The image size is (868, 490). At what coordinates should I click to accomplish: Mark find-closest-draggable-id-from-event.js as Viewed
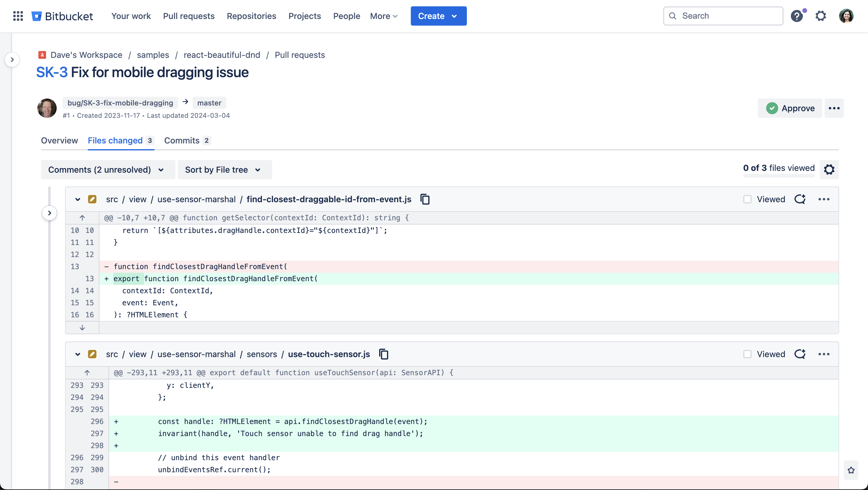[748, 199]
